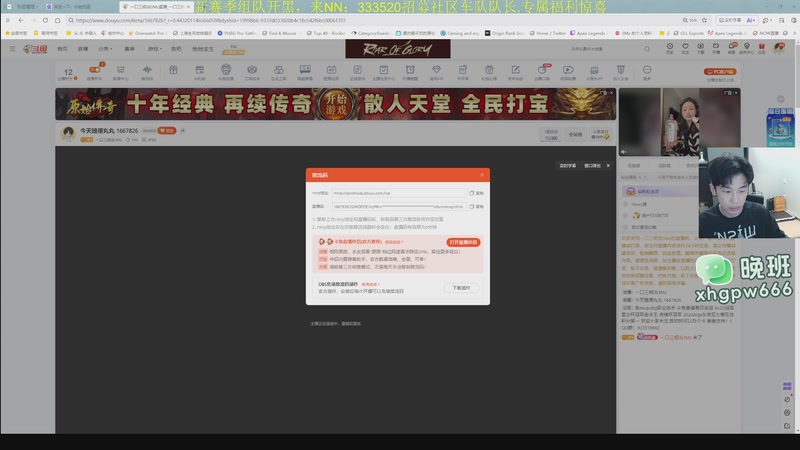Click the site search magnifier icon
This screenshot has width=800, height=450.
[647, 49]
